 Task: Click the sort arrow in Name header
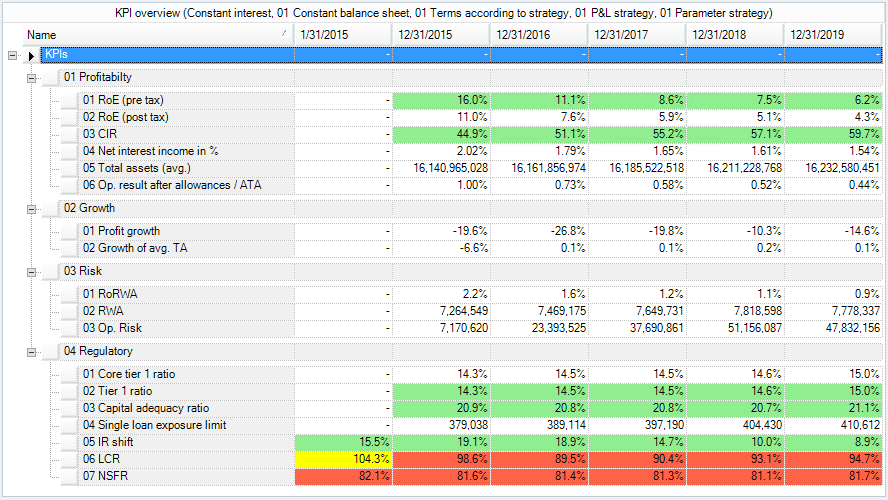coord(285,34)
